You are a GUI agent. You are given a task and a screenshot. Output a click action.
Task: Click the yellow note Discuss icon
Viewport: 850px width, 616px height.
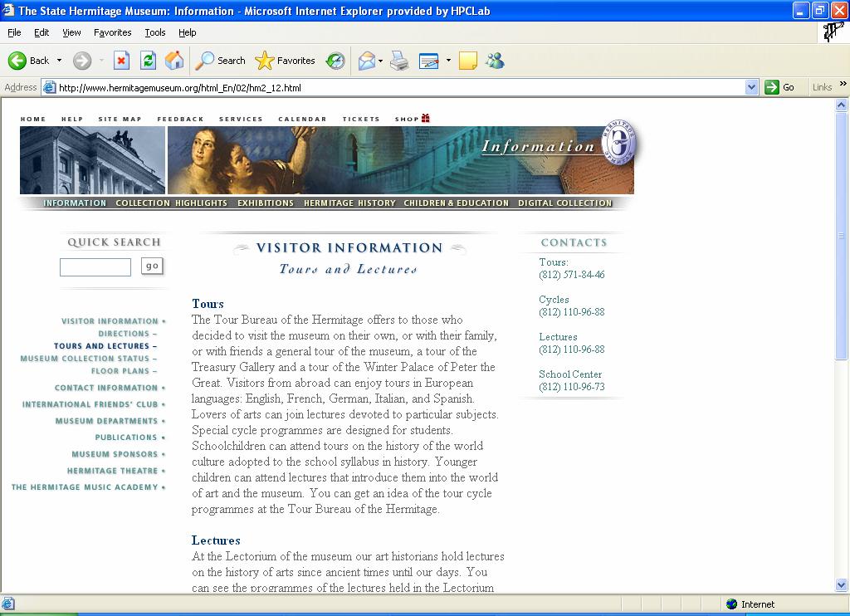[x=468, y=61]
